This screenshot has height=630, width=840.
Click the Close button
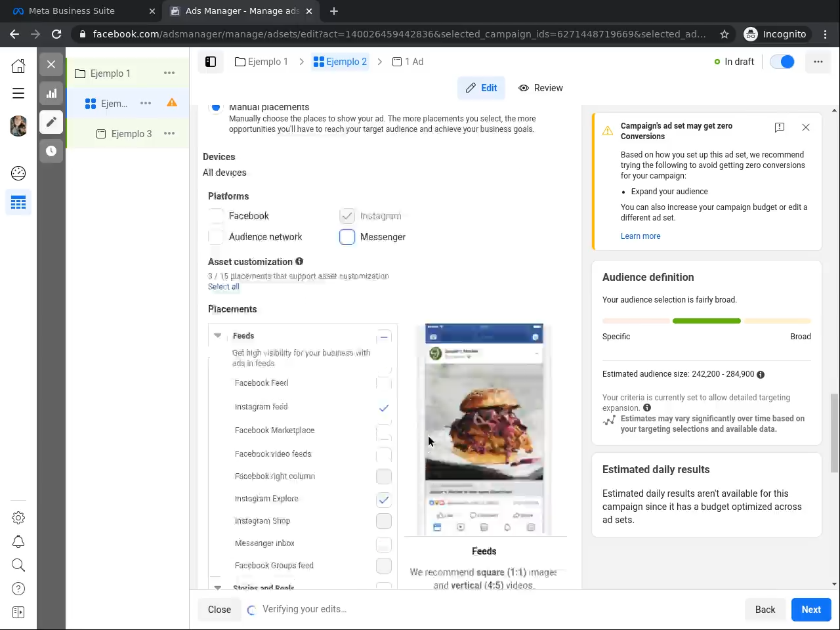click(219, 610)
